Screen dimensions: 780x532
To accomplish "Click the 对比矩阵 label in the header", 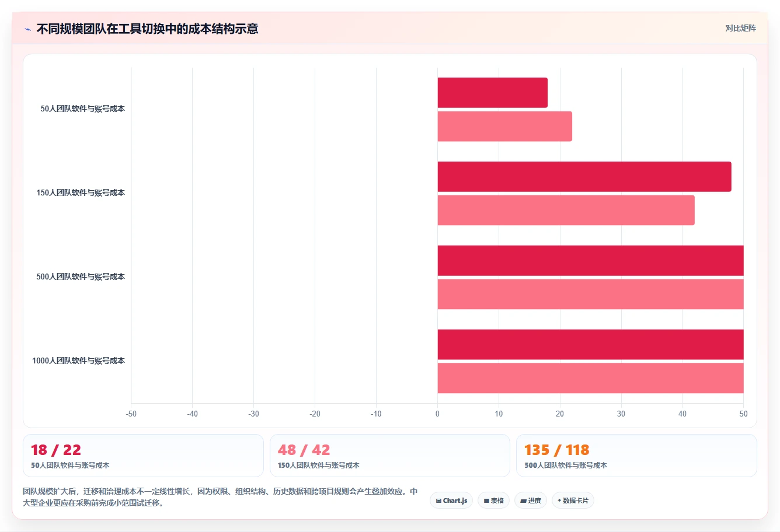I will pyautogui.click(x=740, y=28).
